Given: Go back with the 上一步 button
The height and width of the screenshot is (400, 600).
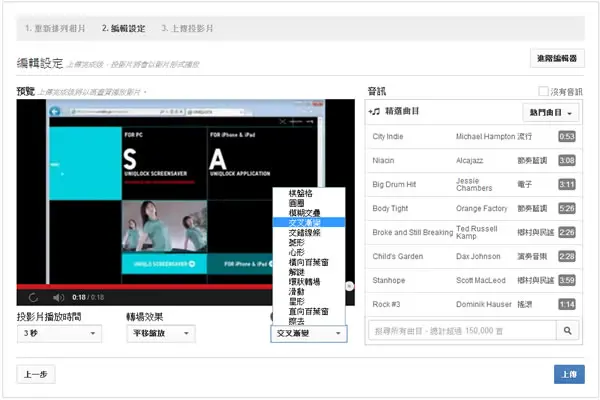Looking at the screenshot, I should (36, 374).
